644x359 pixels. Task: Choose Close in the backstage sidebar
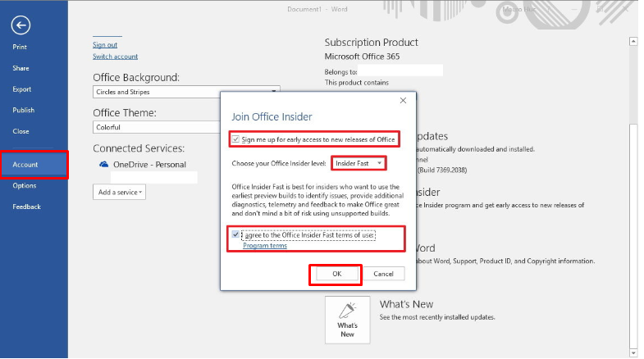pos(21,131)
